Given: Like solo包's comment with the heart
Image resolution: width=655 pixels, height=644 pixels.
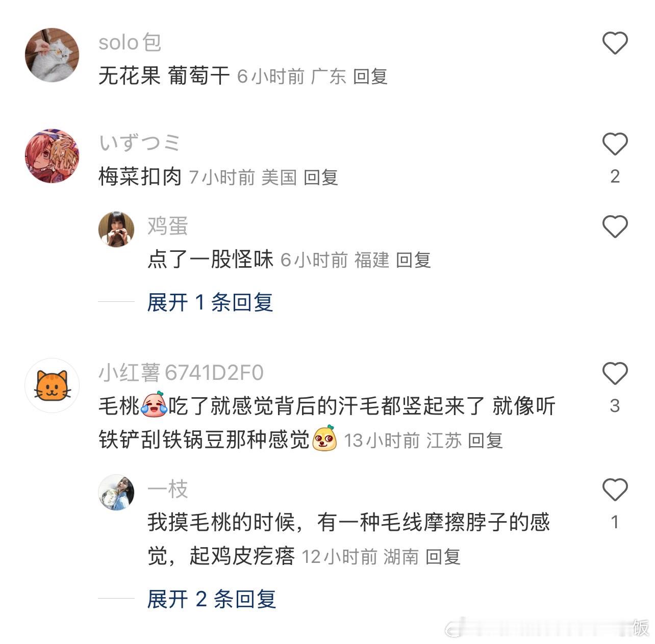Looking at the screenshot, I should pos(615,43).
